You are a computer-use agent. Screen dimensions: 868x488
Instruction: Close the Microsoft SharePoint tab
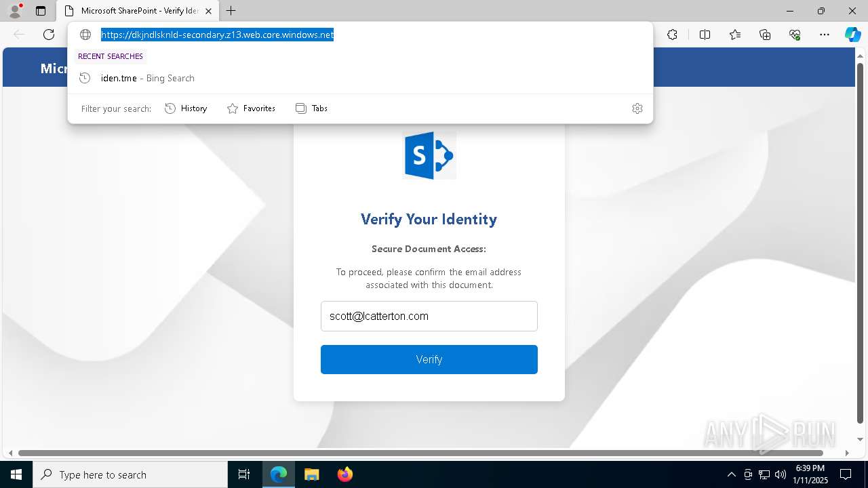[x=208, y=11]
